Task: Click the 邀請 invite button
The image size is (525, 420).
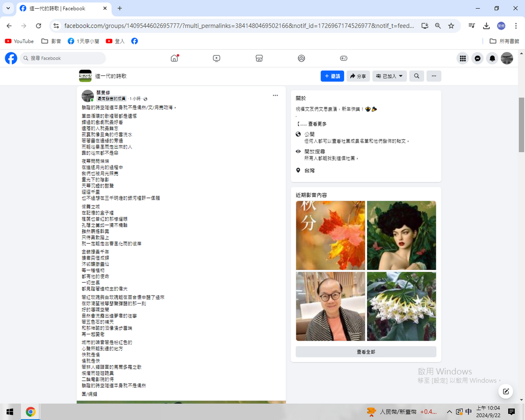Action: 332,76
